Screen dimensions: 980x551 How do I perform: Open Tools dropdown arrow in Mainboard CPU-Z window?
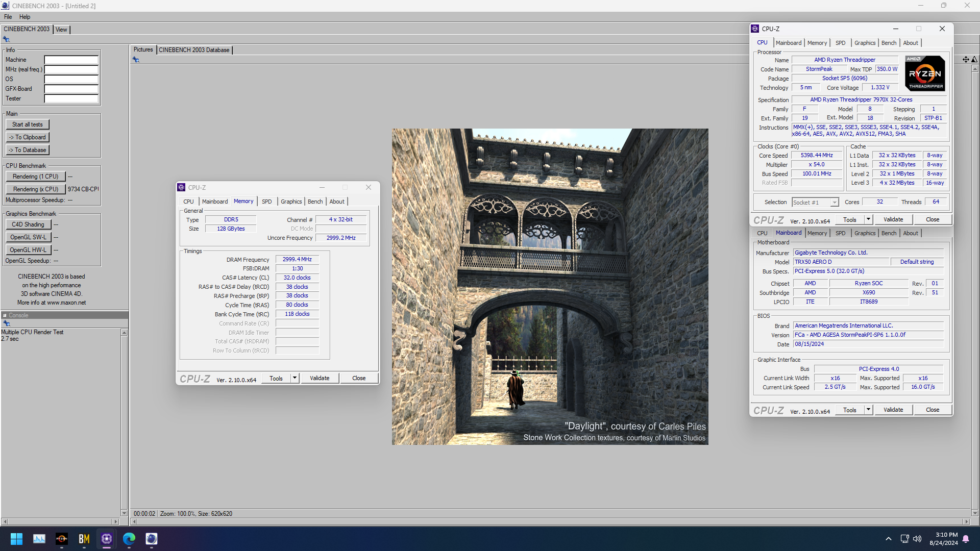(x=868, y=410)
